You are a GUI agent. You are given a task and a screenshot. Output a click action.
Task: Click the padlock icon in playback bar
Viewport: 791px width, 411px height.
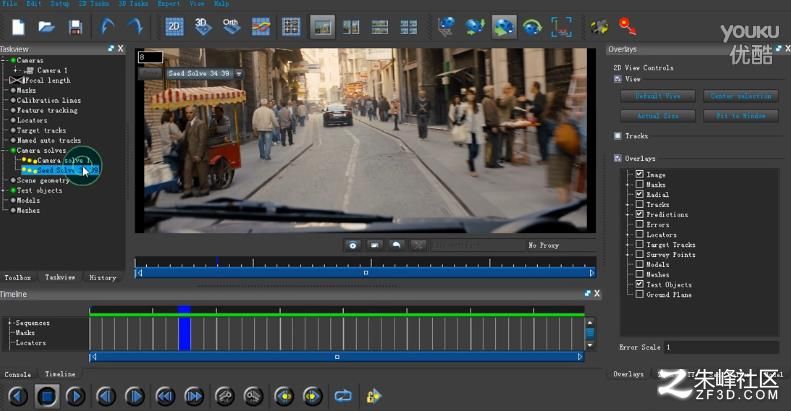(374, 396)
